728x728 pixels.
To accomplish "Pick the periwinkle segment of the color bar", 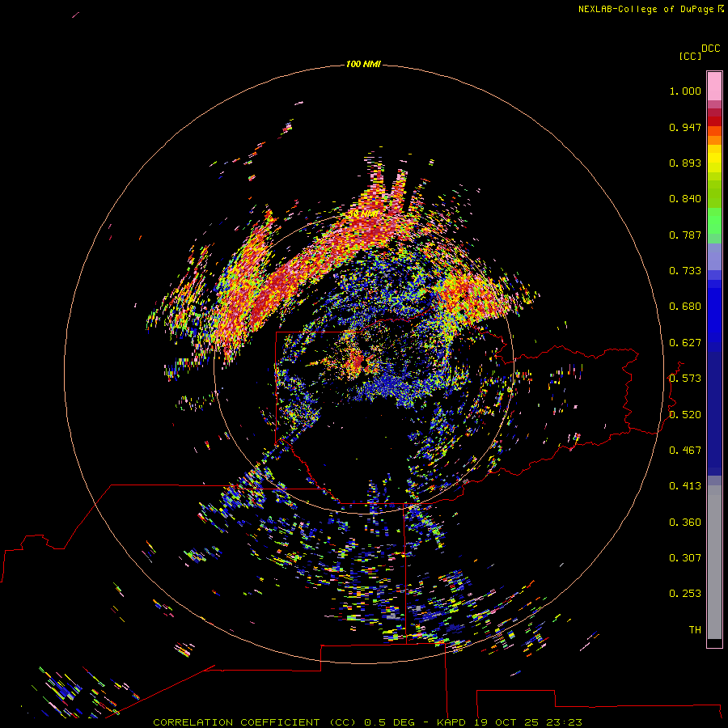I will coord(714,257).
